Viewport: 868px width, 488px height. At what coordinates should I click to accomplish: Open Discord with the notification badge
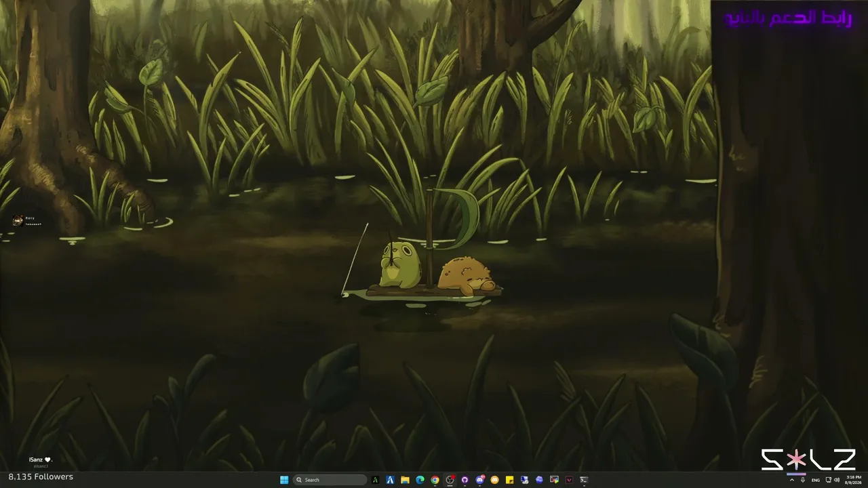point(480,480)
